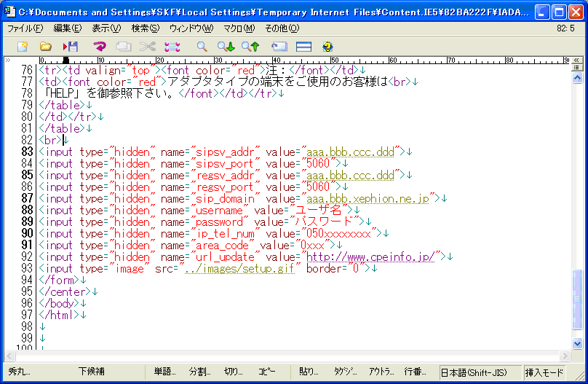The image size is (588, 384).
Task: Click the position 40 mark on the ruler
Action: point(277,60)
